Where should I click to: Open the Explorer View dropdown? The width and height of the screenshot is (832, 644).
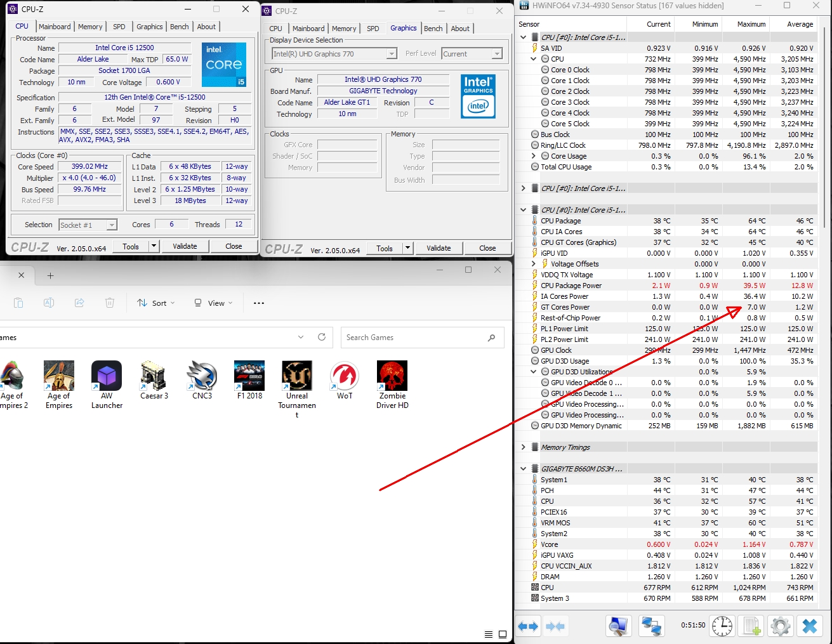coord(214,303)
